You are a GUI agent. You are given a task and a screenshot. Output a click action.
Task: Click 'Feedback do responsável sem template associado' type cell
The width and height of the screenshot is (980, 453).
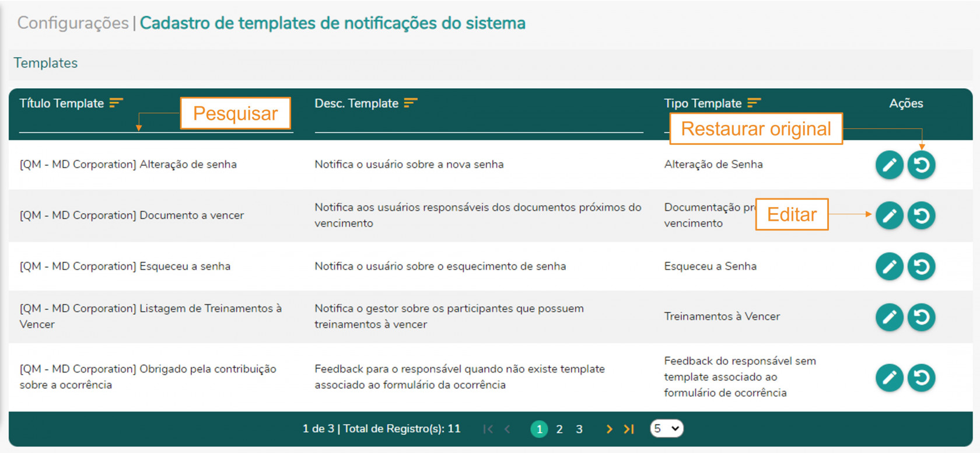point(740,377)
